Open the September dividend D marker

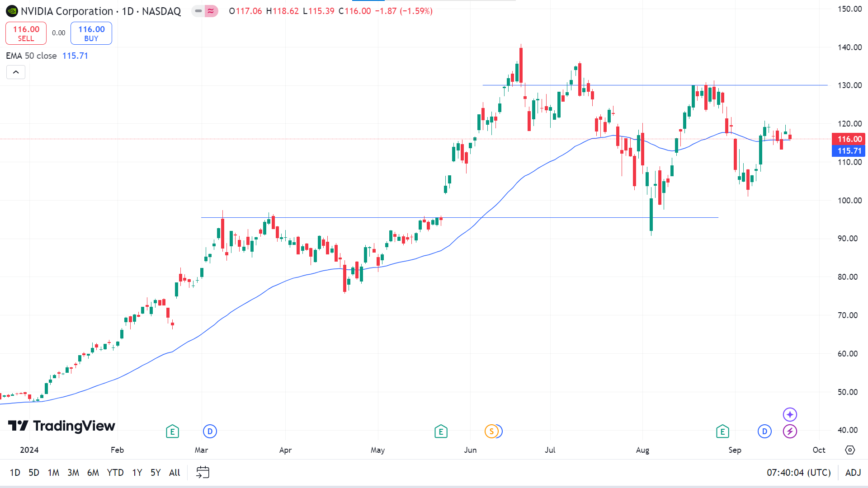(764, 432)
